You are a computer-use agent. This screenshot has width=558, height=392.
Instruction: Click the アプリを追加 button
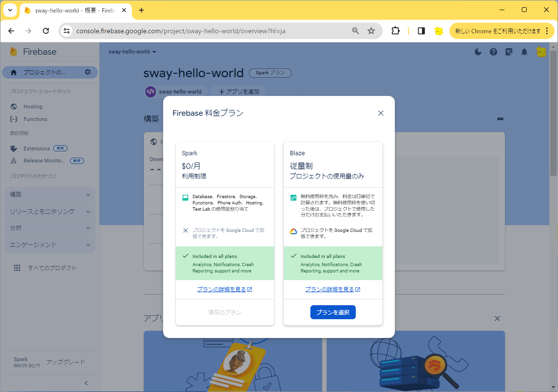coord(239,91)
